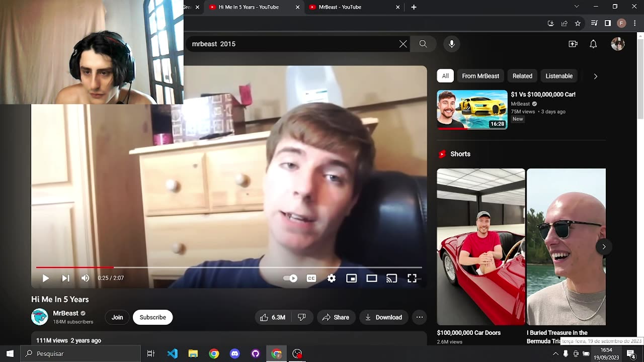Open '$1 Vs $100,000,000 Car!' thumbnail
This screenshot has height=362, width=644.
472,110
